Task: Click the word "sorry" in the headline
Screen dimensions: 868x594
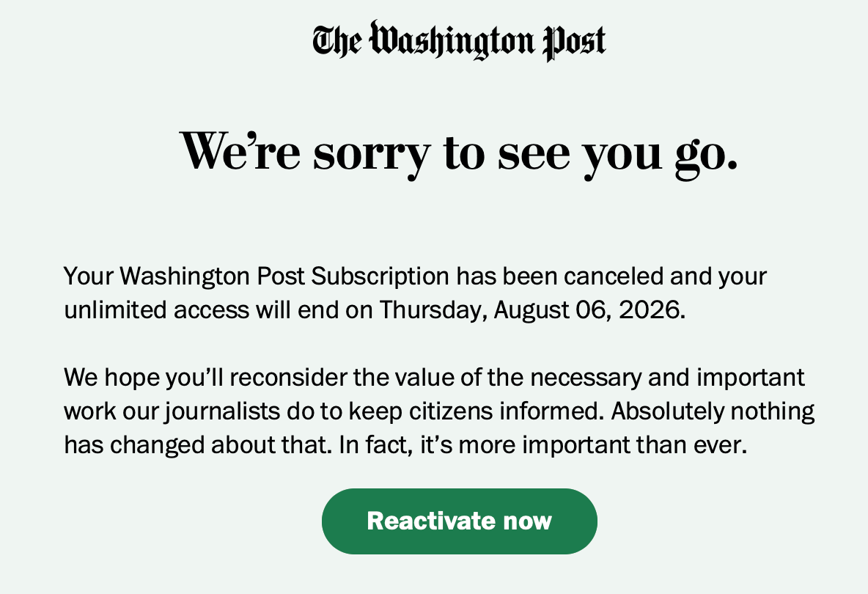Action: [x=371, y=152]
